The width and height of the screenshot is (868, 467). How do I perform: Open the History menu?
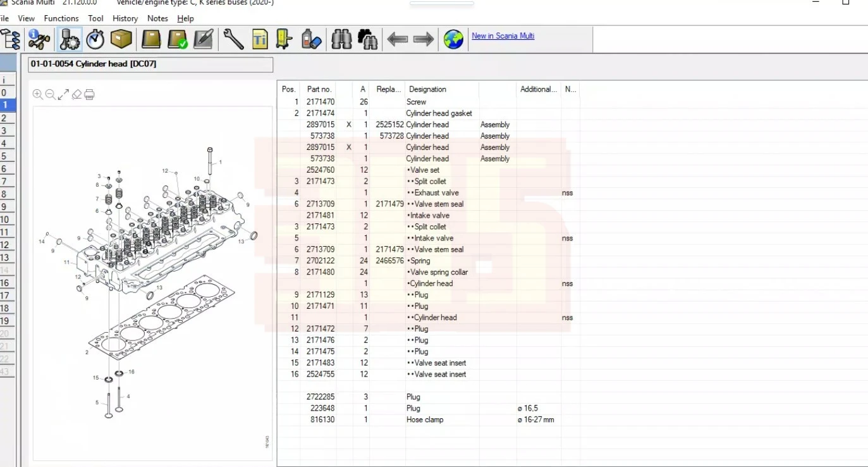click(125, 18)
